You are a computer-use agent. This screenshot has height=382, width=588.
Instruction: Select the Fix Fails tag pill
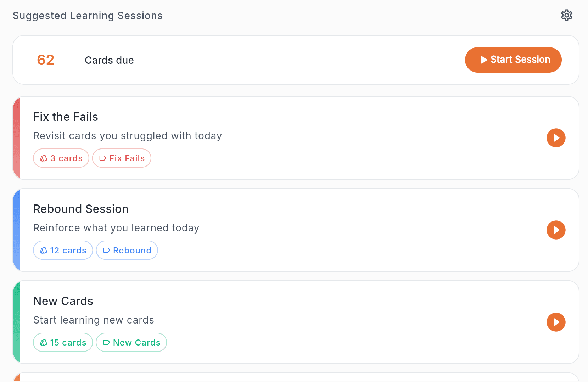point(122,158)
